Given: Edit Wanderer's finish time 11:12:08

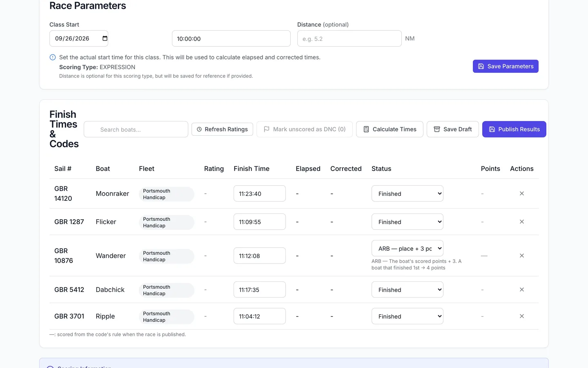Looking at the screenshot, I should pyautogui.click(x=260, y=256).
